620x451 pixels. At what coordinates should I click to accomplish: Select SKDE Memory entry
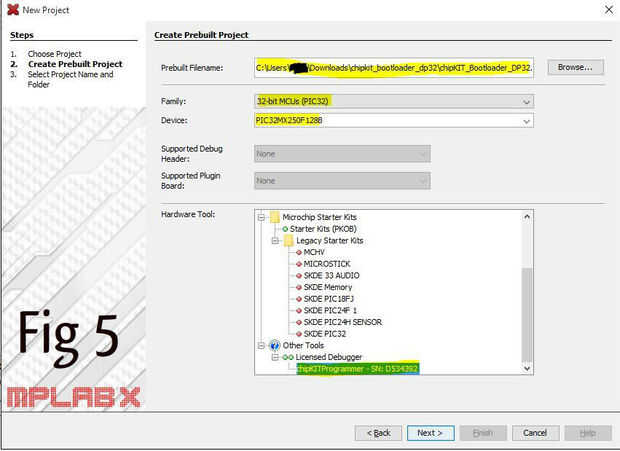click(328, 287)
